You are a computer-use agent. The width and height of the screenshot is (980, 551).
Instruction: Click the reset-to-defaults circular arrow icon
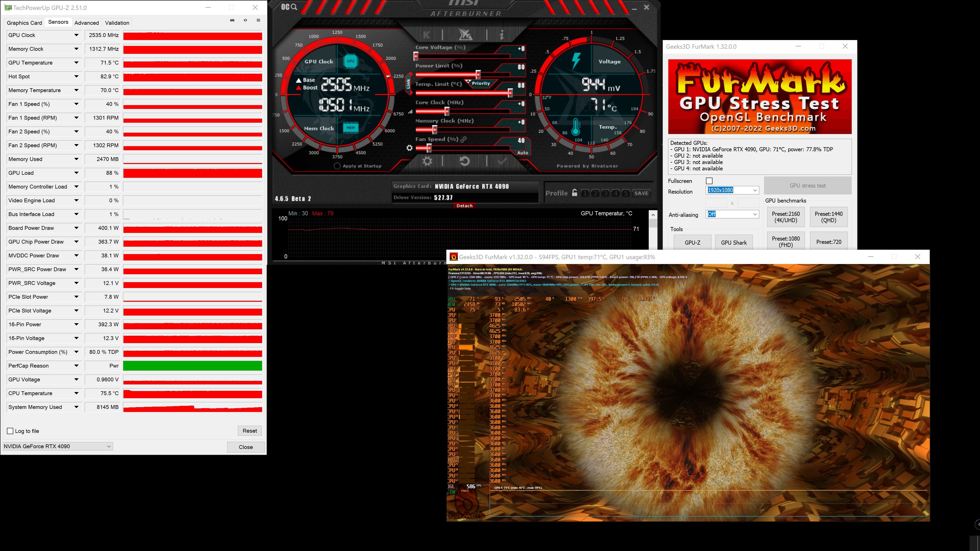464,161
